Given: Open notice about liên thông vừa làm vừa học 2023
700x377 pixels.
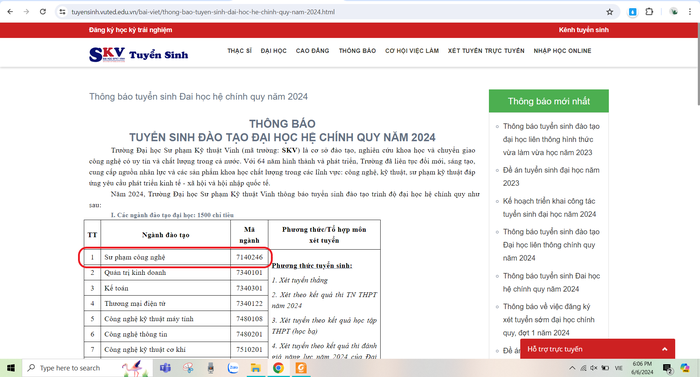Looking at the screenshot, I should (551, 139).
